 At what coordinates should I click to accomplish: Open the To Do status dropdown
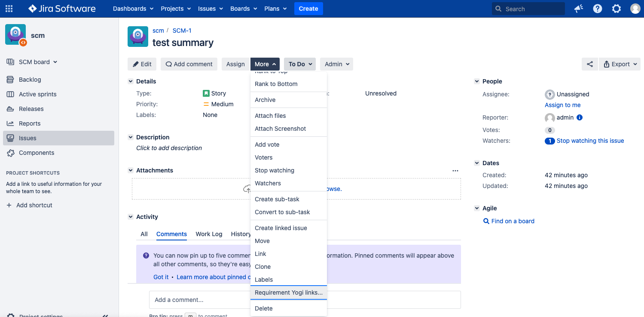tap(299, 64)
